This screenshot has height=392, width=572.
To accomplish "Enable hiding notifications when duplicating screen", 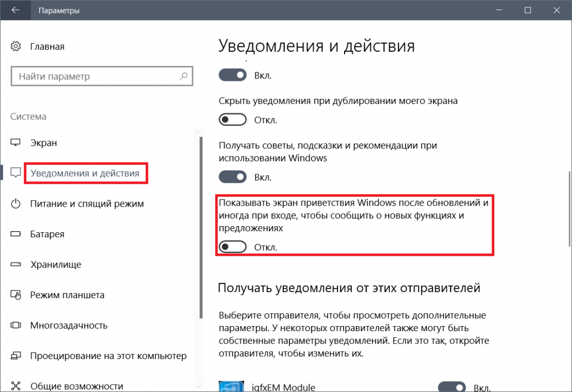I will [x=233, y=119].
